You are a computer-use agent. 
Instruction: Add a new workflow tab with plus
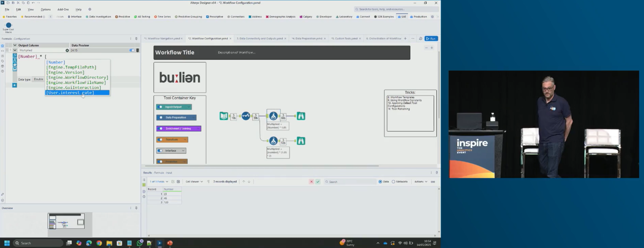click(x=405, y=39)
